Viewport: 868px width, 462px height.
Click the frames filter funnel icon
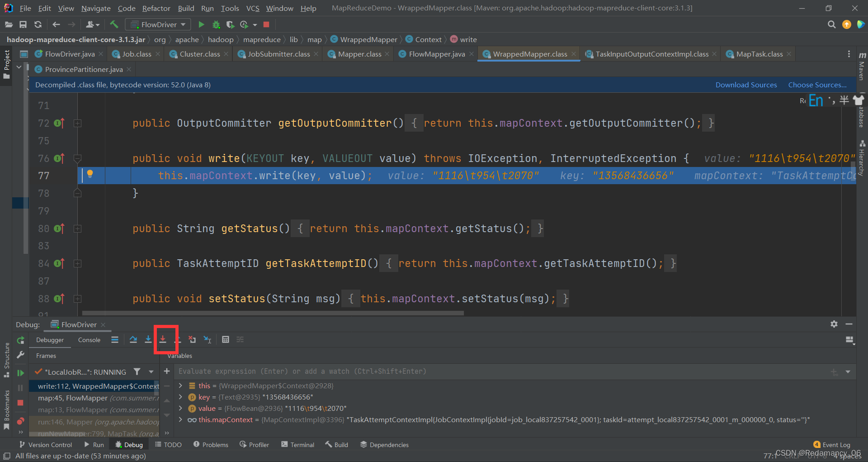137,372
